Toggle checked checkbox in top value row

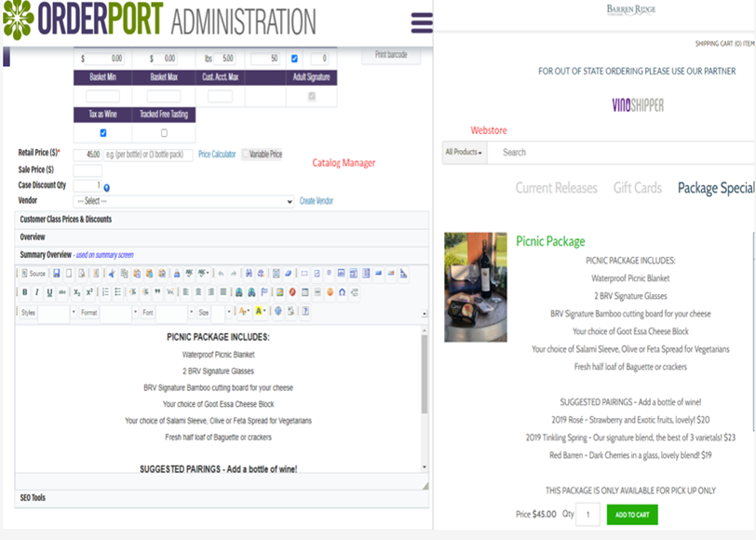pos(294,59)
